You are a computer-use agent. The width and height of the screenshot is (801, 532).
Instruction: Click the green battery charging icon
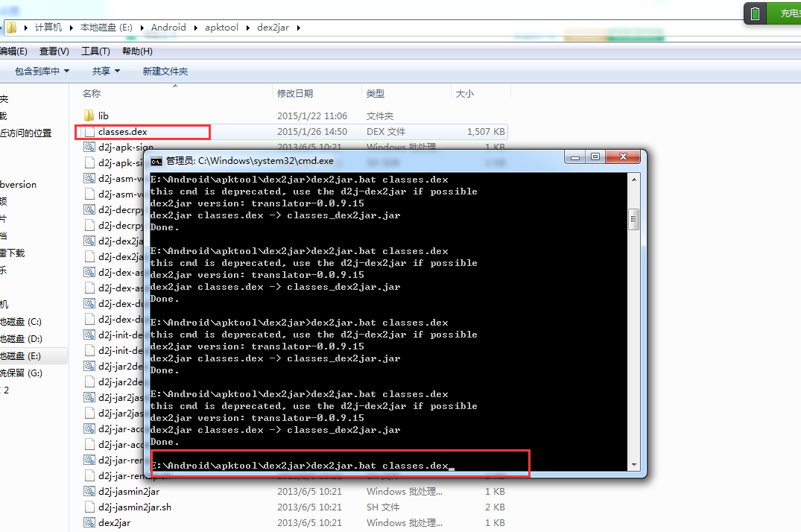coord(756,13)
